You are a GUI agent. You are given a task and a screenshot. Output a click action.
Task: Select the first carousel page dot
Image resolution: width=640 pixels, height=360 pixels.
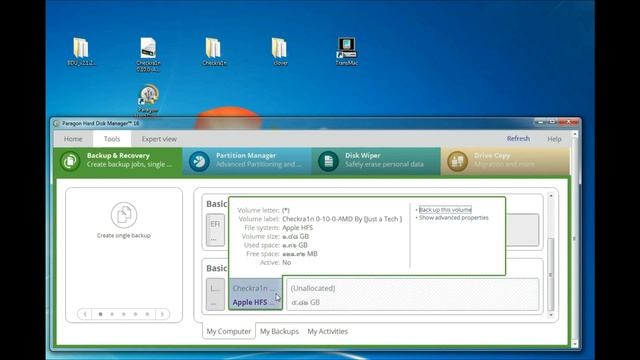click(x=100, y=314)
